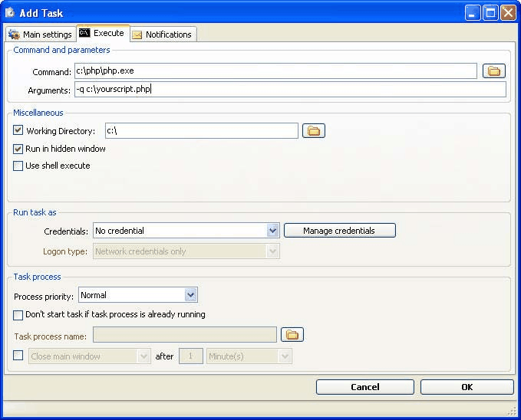
Task: Toggle the Working Directory checkbox
Action: (18, 131)
